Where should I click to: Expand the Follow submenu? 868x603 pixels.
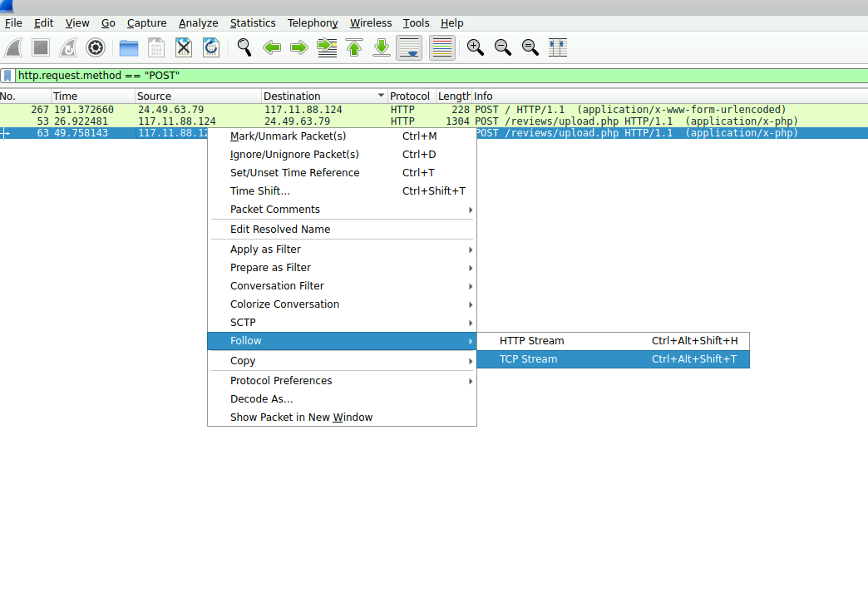pos(342,341)
